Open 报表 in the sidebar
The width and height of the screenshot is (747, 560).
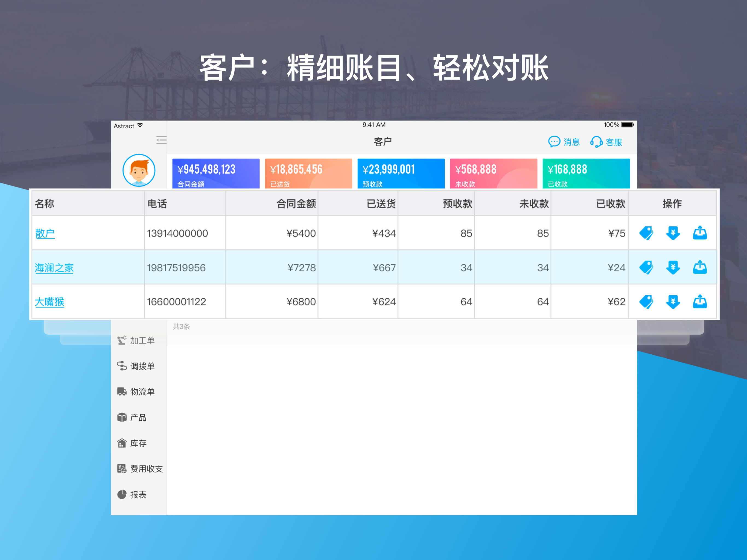pos(132,494)
